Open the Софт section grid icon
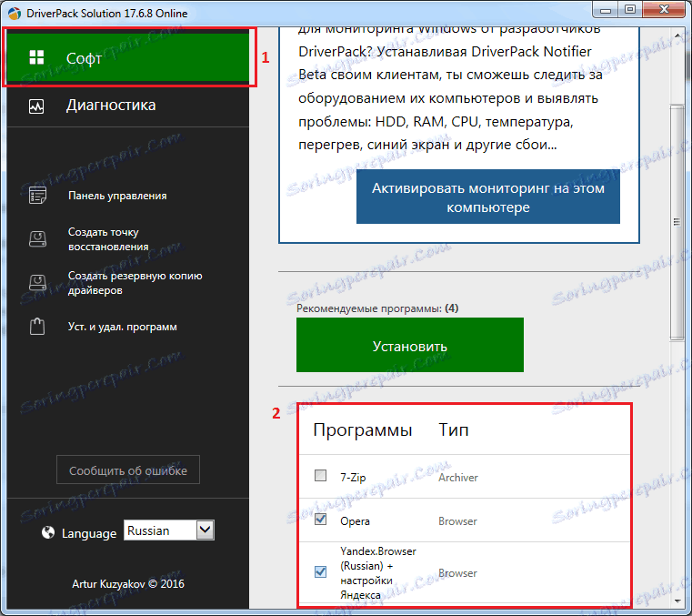 click(x=36, y=57)
